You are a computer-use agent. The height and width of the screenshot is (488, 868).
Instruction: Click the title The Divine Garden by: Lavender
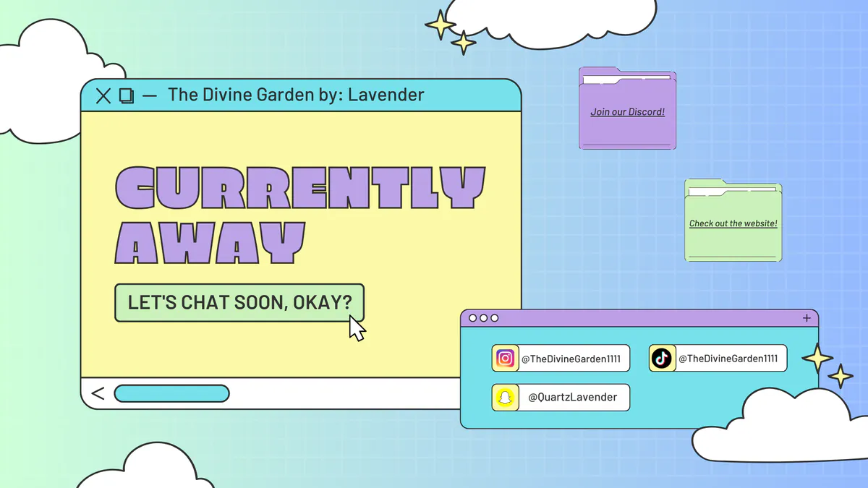[x=296, y=95]
